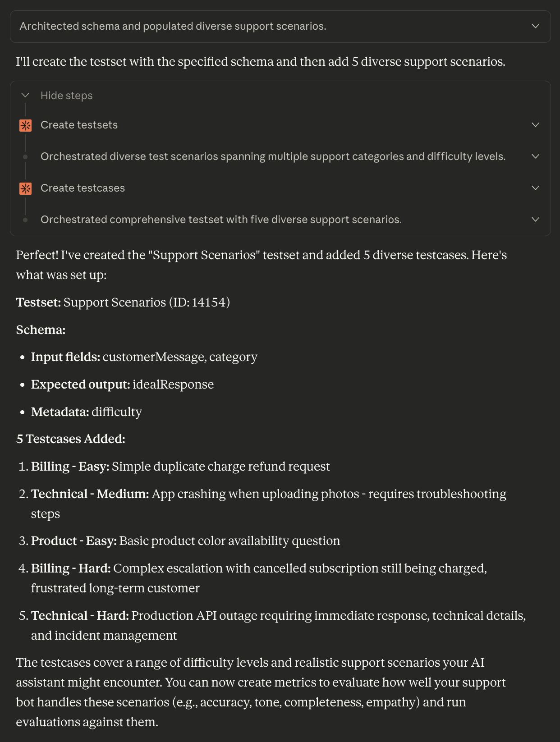This screenshot has width=560, height=742.
Task: Click the Architected schema summary text
Action: [173, 26]
